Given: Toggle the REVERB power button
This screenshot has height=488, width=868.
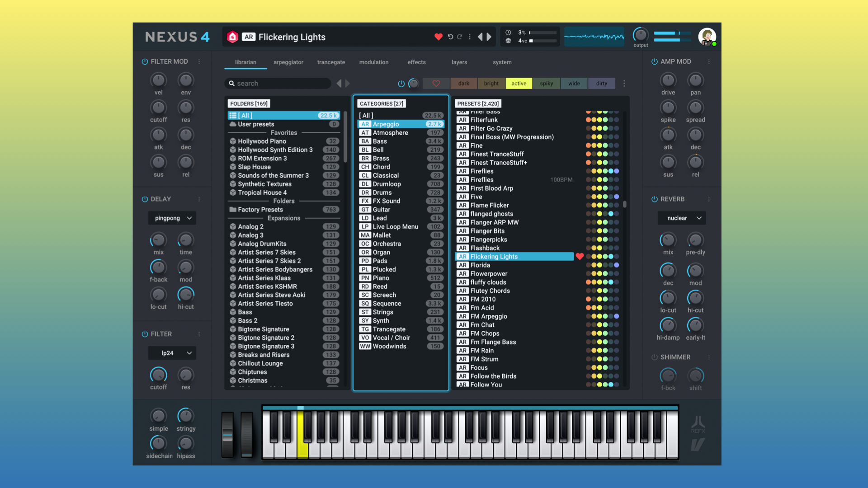Looking at the screenshot, I should click(654, 199).
